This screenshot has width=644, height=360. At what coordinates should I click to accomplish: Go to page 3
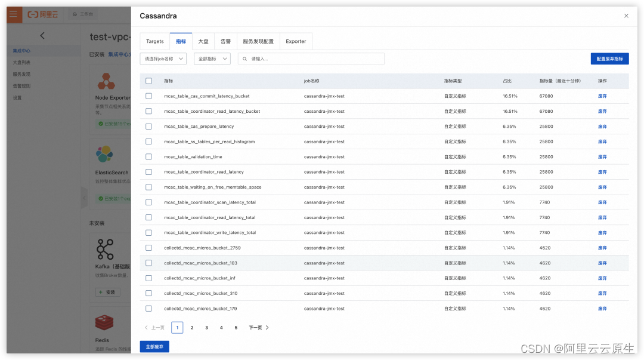pos(206,328)
